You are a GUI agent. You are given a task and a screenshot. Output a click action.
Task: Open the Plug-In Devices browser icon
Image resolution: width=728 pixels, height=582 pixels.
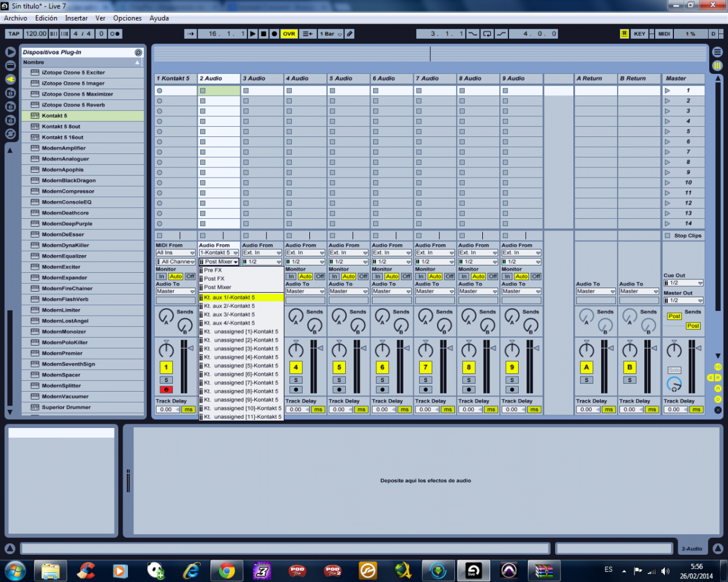pyautogui.click(x=10, y=79)
